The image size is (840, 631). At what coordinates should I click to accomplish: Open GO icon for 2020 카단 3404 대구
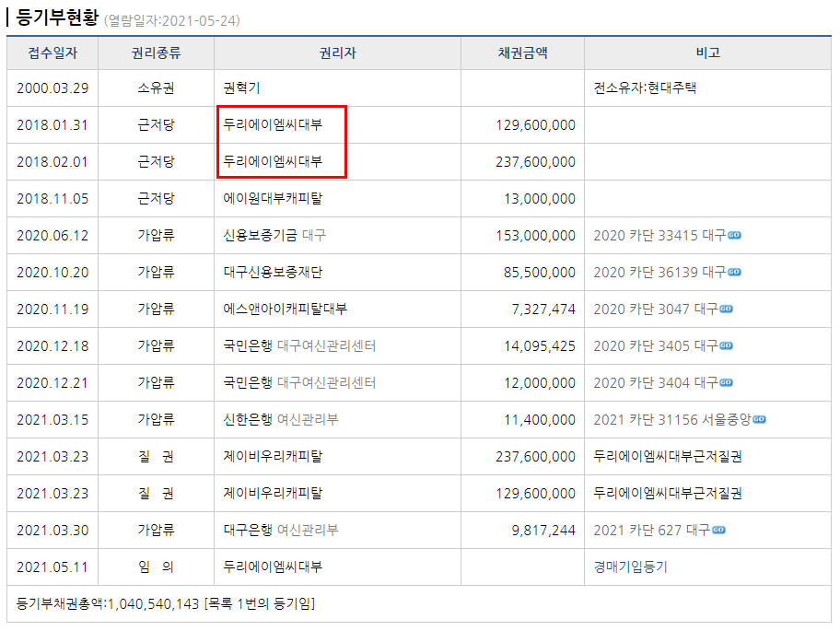coord(726,382)
